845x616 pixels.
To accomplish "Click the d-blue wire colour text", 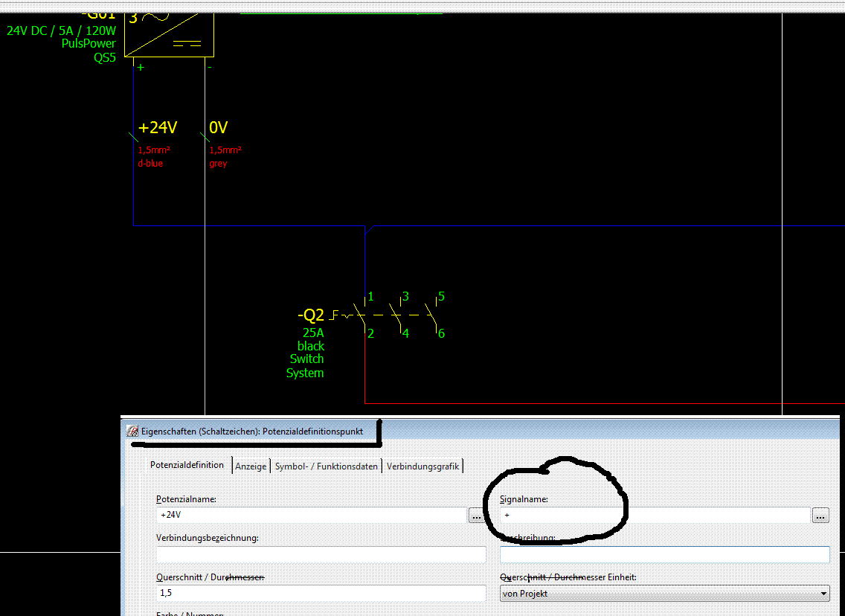I will coord(150,163).
